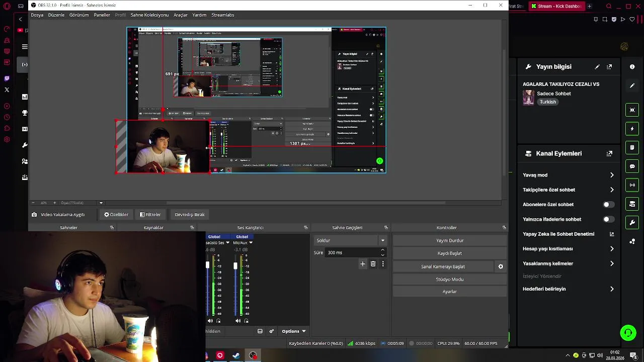Open the Mic/Aux channel dropdown arrow
The height and width of the screenshot is (362, 644).
(x=251, y=243)
